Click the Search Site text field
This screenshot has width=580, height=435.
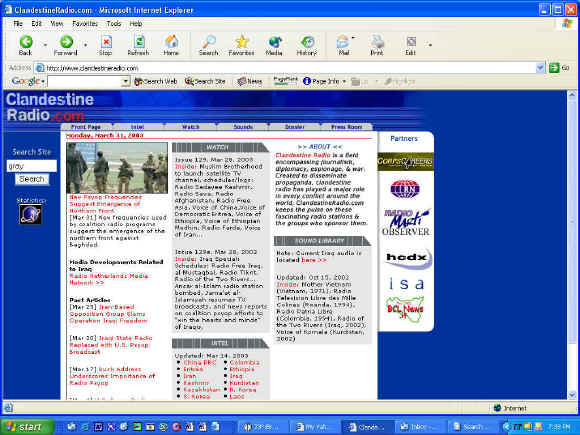coord(32,166)
